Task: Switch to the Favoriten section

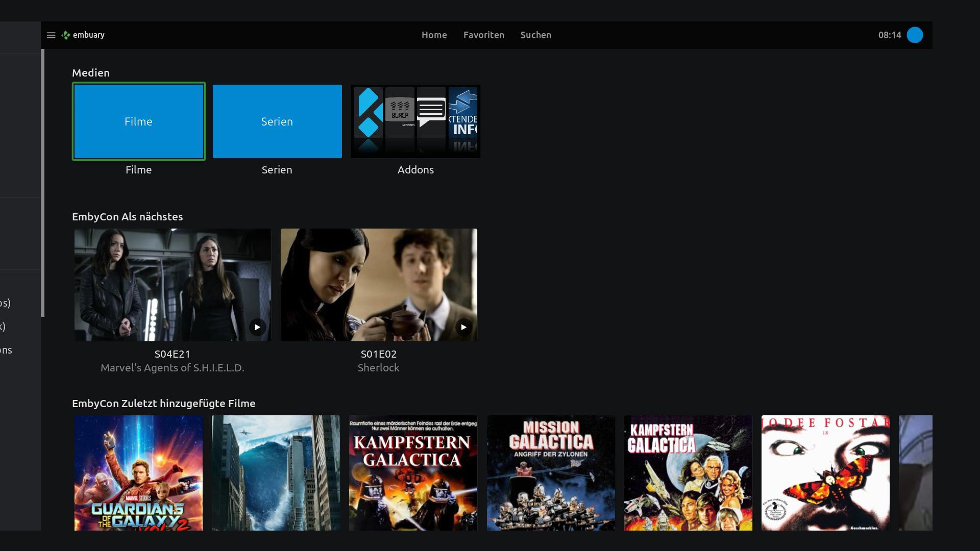Action: pyautogui.click(x=484, y=35)
